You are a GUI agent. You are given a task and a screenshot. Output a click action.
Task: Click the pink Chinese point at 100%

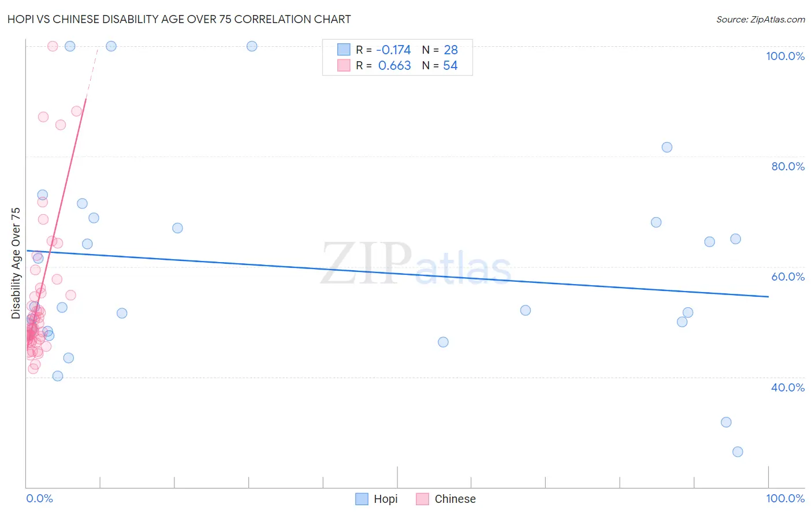[x=53, y=46]
